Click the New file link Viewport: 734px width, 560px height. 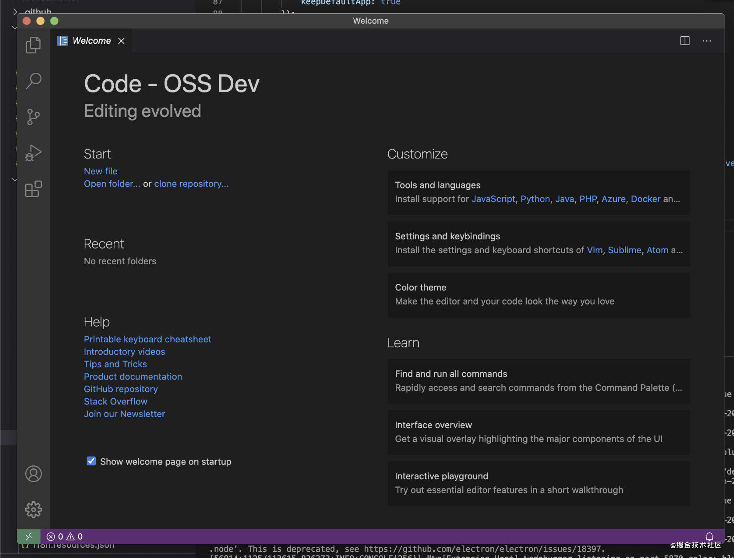tap(101, 171)
